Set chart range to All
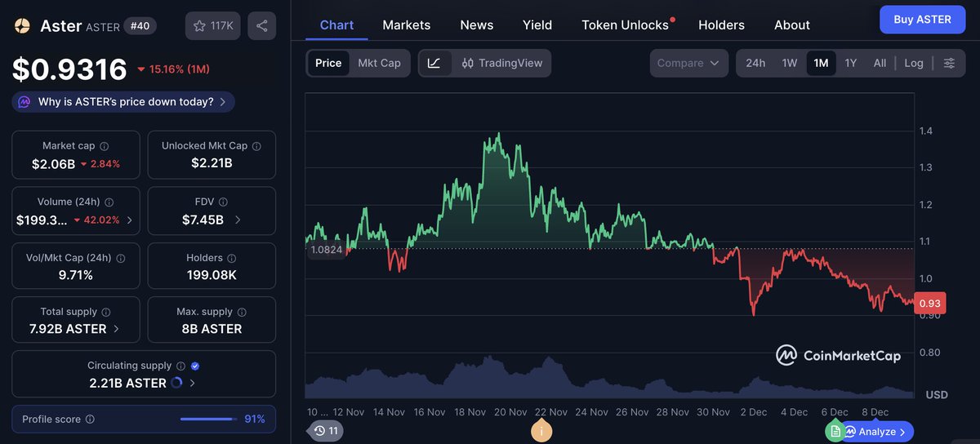Screen dimensions: 980x444 [880, 63]
